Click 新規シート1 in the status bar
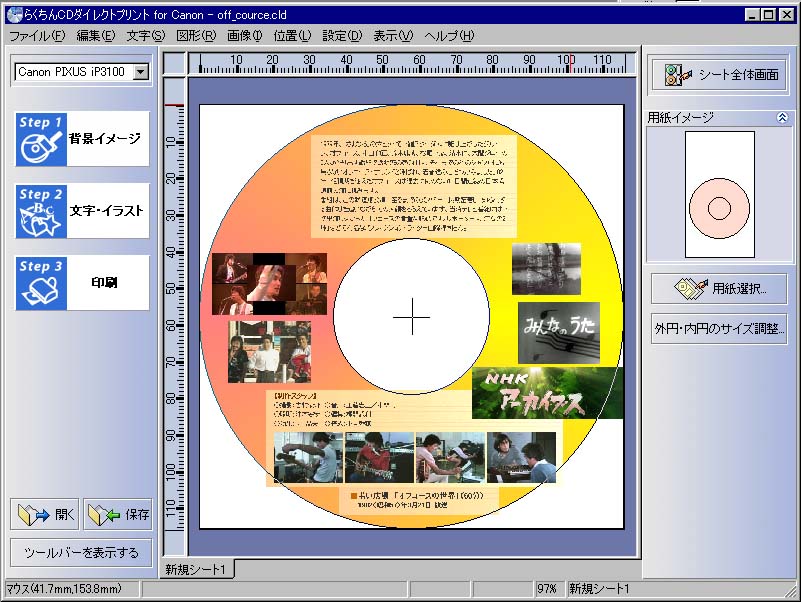Viewport: 801px width, 602px height. [x=600, y=589]
